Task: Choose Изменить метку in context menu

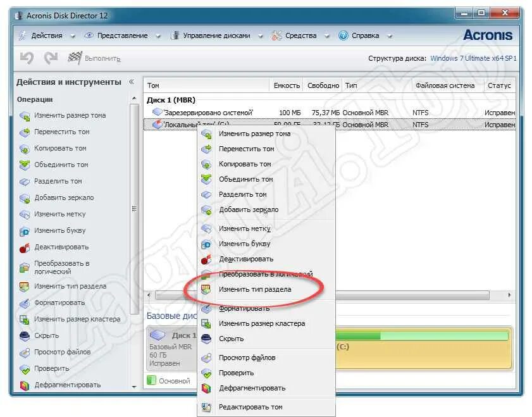Action: pyautogui.click(x=266, y=228)
